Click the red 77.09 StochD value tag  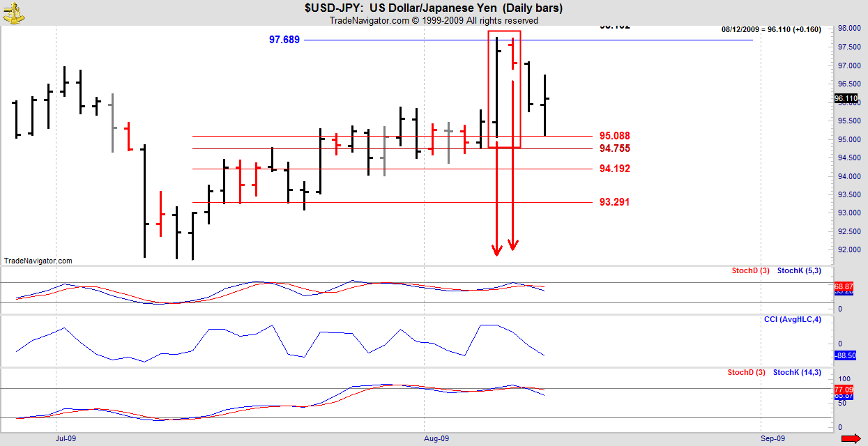pos(844,389)
